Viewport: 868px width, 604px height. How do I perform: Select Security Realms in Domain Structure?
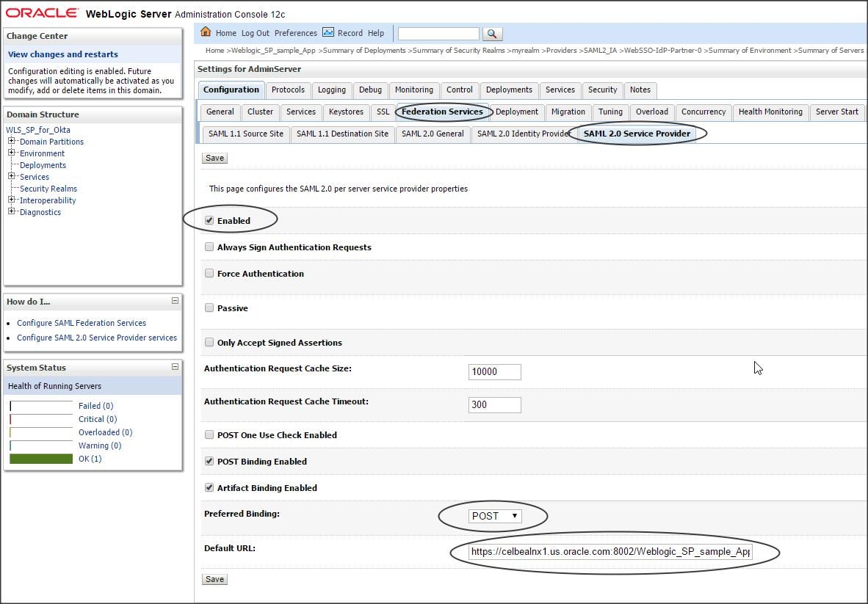tap(48, 189)
